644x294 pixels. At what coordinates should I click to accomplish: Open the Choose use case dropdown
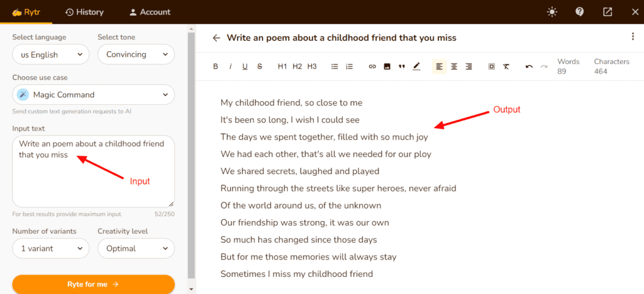[93, 95]
